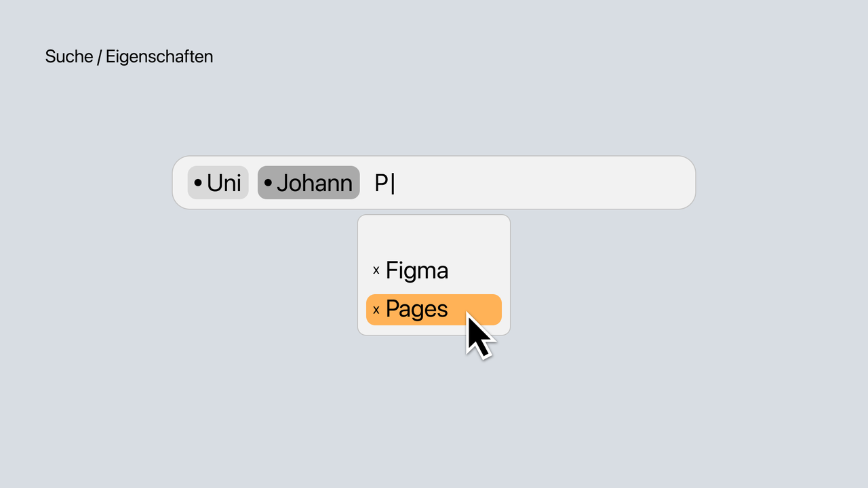Open the Suche breadcrumb
The image size is (868, 488).
(68, 56)
